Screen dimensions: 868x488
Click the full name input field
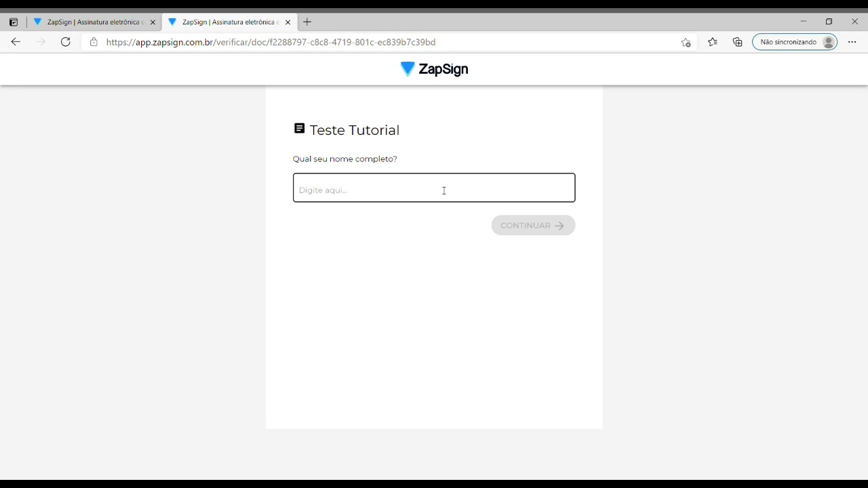point(434,188)
